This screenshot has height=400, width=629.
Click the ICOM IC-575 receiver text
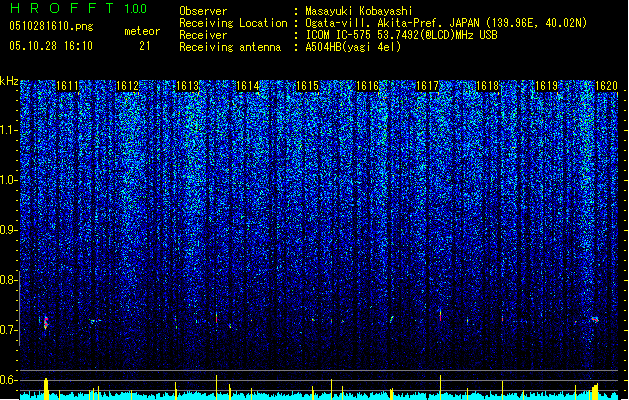[401, 35]
